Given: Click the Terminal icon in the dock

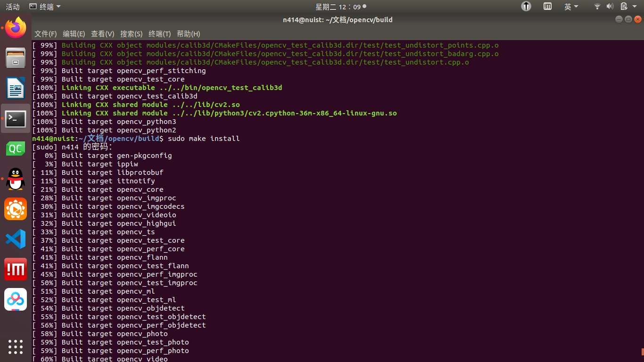Looking at the screenshot, I should click(16, 119).
